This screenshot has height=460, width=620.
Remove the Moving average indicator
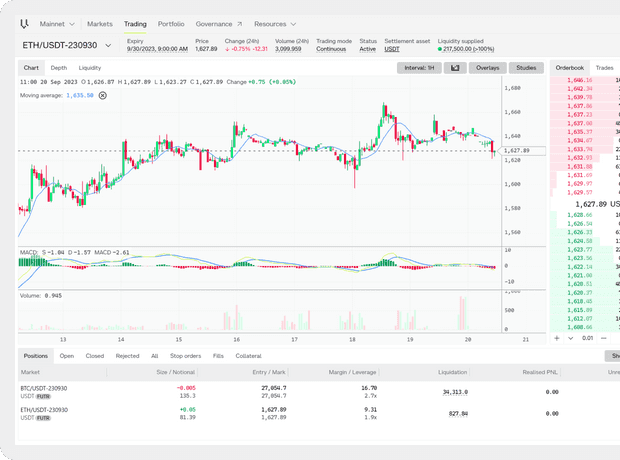pyautogui.click(x=103, y=95)
